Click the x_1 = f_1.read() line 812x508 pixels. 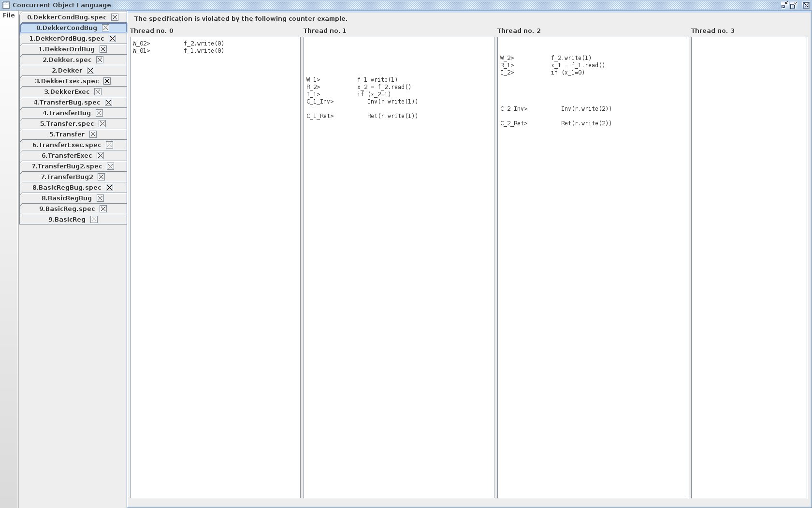578,65
